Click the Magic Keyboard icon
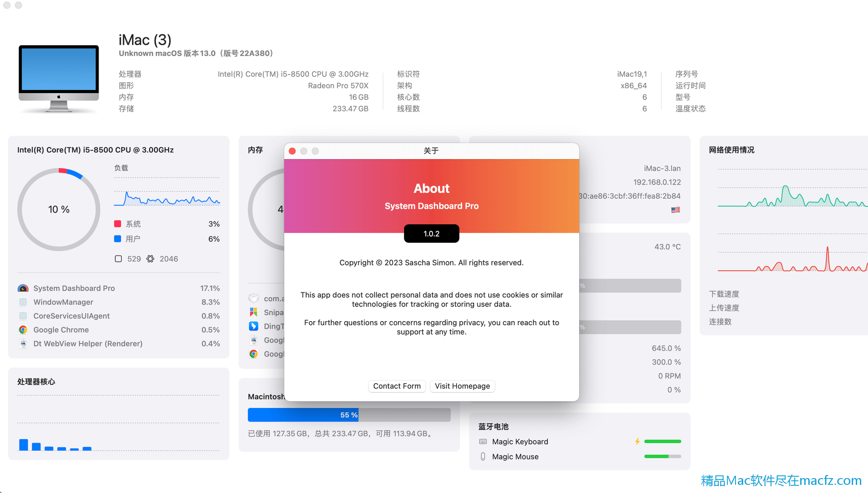Image resolution: width=868 pixels, height=493 pixels. (483, 441)
